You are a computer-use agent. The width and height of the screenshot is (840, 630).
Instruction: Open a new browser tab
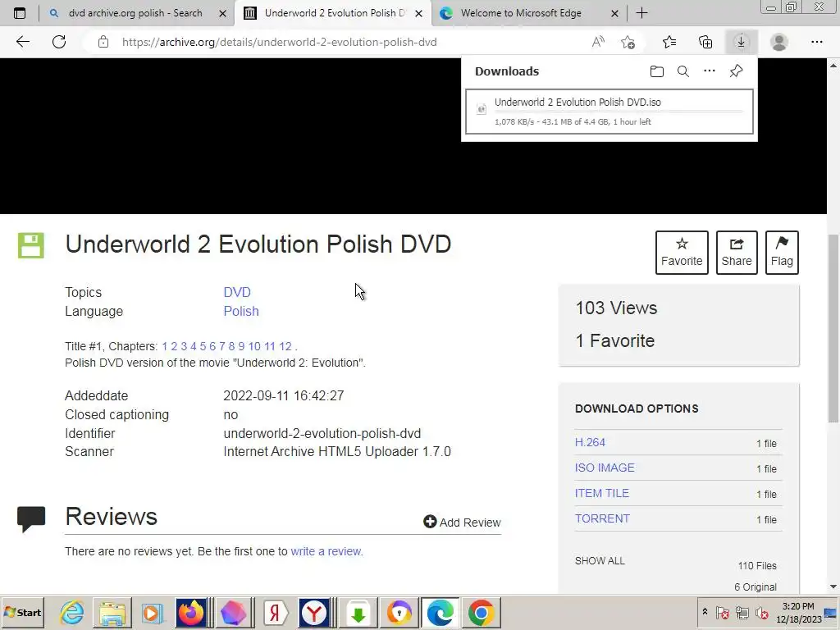(x=641, y=13)
